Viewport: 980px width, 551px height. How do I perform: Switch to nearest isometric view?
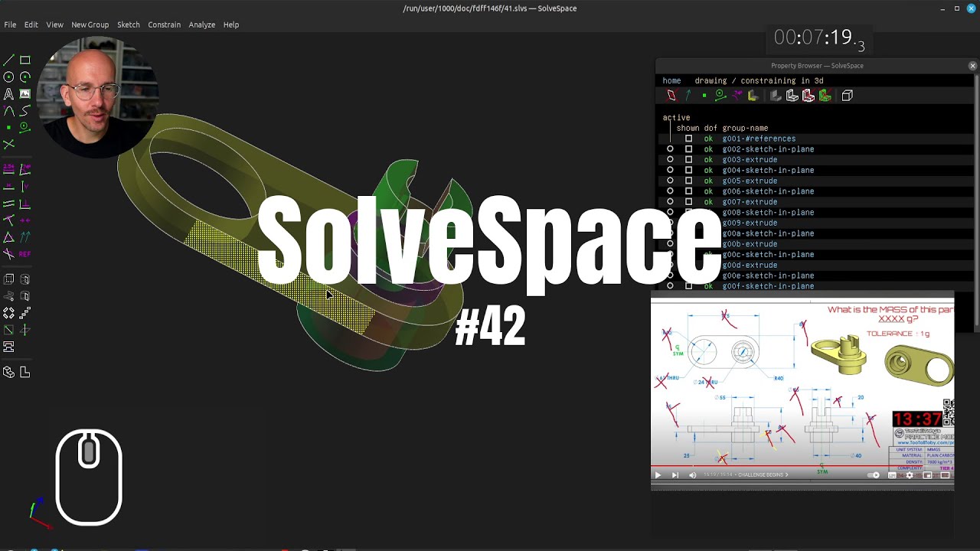point(8,372)
